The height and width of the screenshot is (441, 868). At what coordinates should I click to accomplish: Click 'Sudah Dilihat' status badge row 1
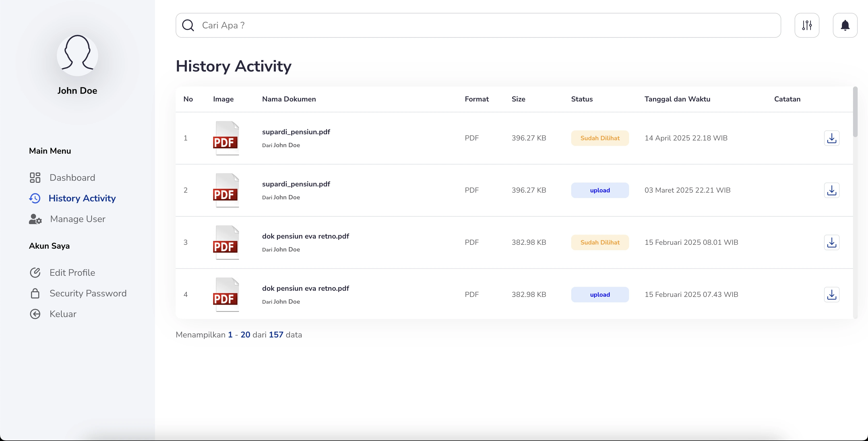pos(599,138)
